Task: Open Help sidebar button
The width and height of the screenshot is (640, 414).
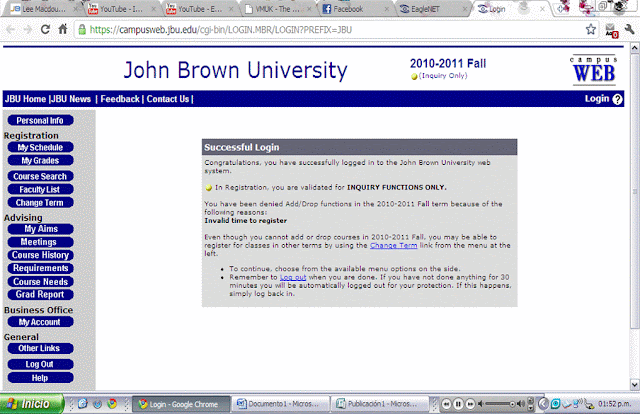Action: click(40, 378)
